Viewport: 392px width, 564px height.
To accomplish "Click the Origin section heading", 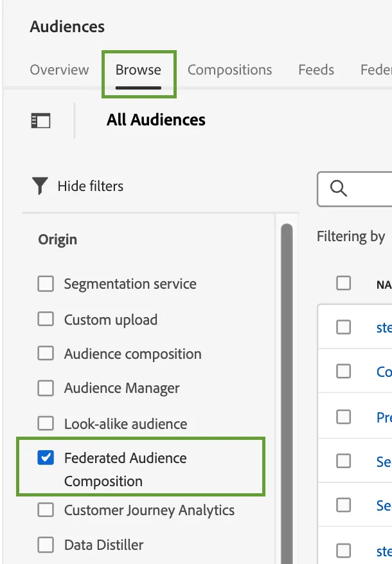I will [57, 239].
